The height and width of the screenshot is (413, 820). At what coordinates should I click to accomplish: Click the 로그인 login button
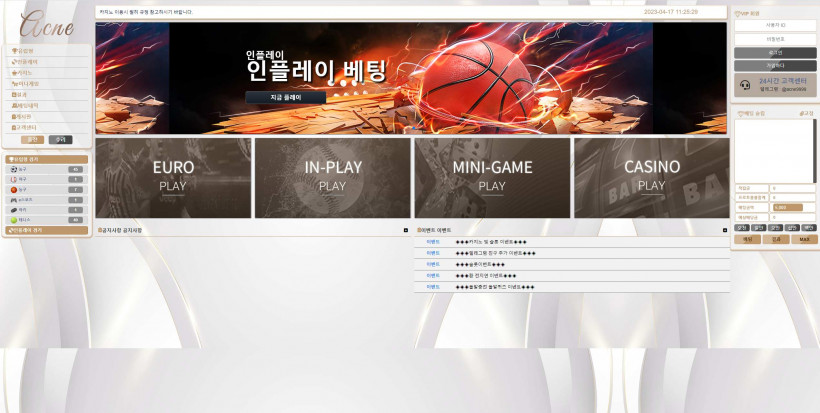click(775, 53)
